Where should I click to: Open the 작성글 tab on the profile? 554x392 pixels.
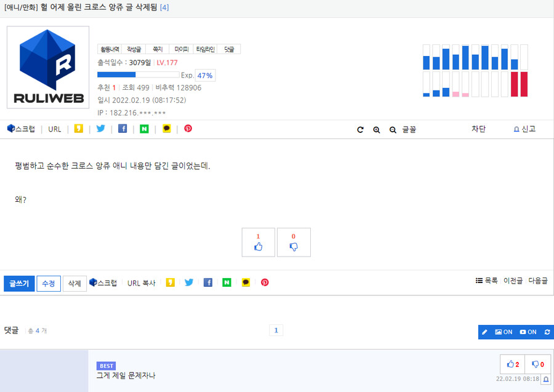pyautogui.click(x=133, y=49)
